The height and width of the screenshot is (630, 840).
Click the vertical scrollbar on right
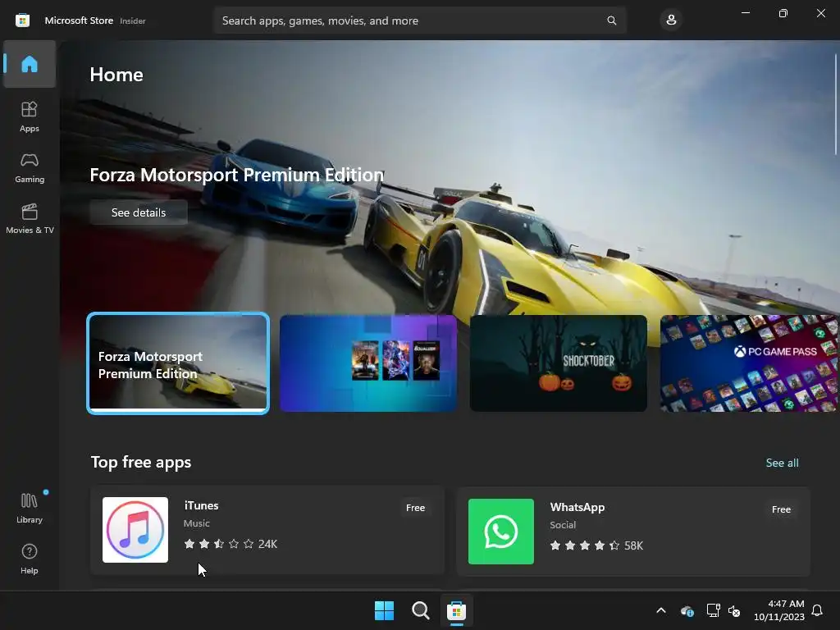pyautogui.click(x=836, y=104)
